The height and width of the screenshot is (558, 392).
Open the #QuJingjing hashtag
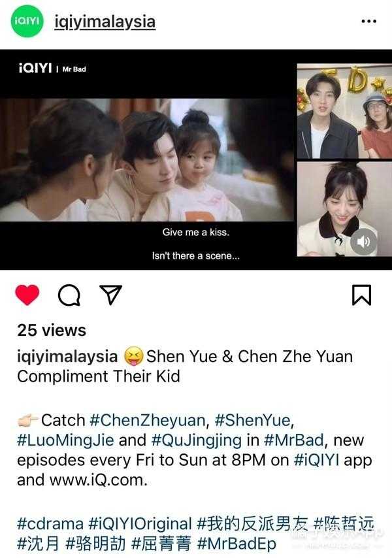point(197,440)
